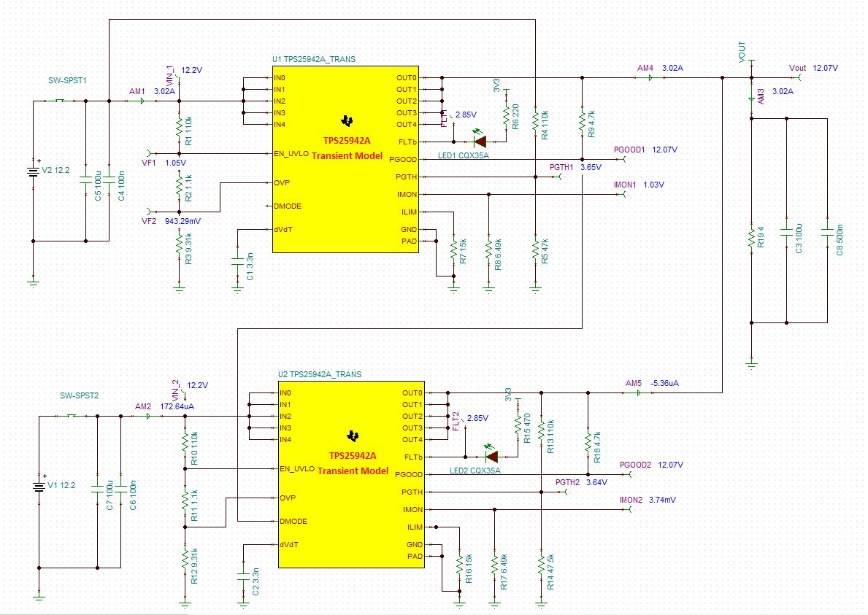Viewport: 868px width, 615px height.
Task: Select resistor R2 1.1k
Action: click(180, 186)
